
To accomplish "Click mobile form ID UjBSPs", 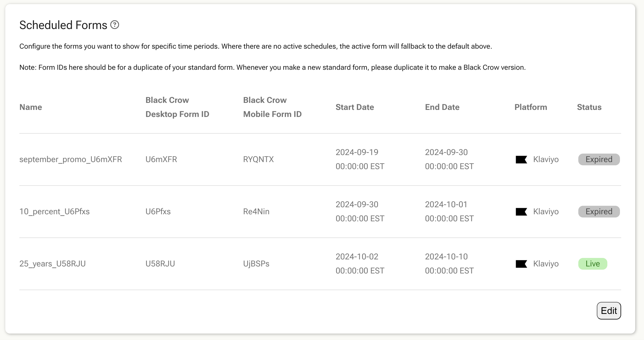I will click(x=256, y=264).
